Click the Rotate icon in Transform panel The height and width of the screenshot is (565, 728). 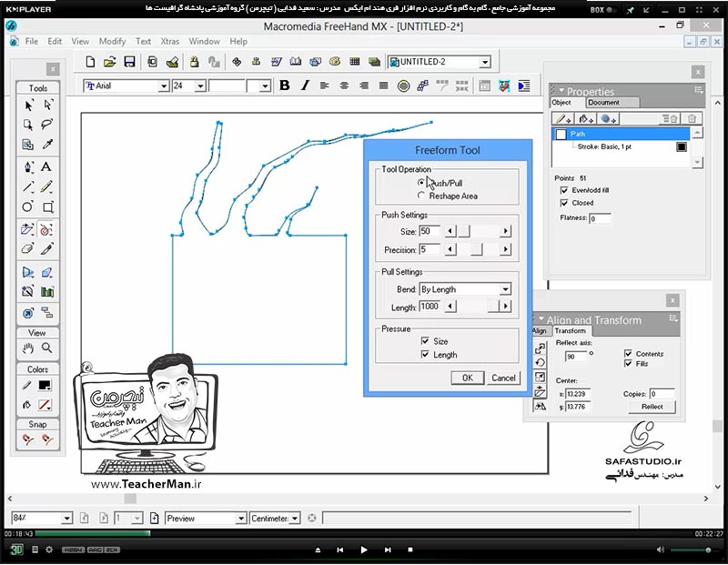coord(540,363)
